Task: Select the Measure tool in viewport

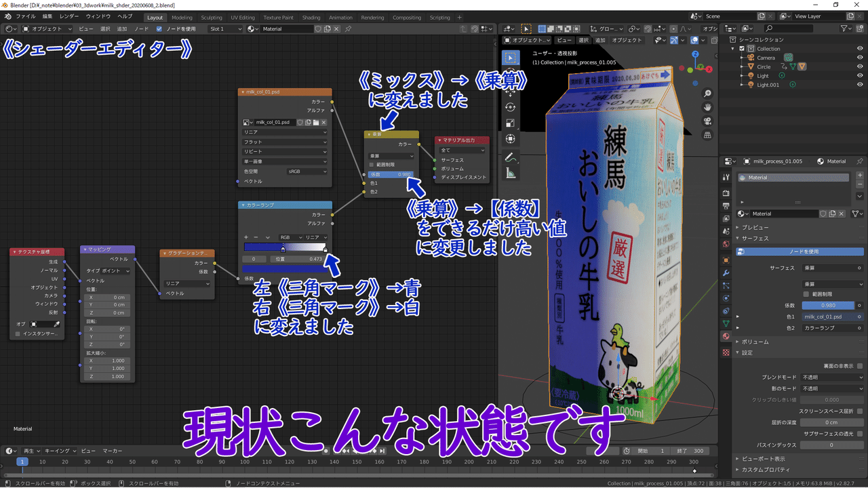Action: (511, 174)
